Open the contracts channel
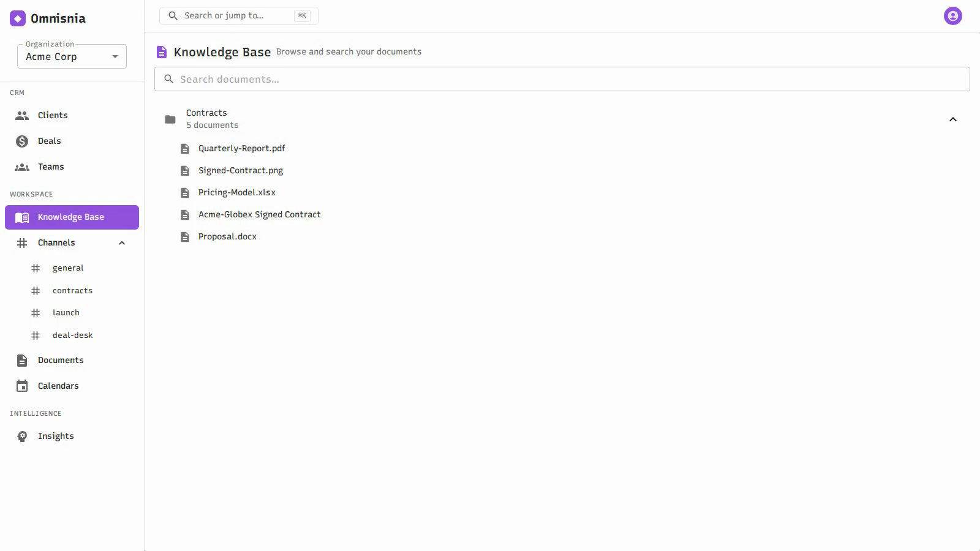The image size is (980, 551). 72,291
